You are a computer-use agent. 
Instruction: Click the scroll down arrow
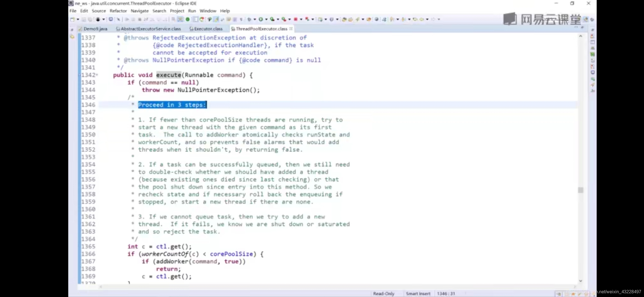point(581,281)
